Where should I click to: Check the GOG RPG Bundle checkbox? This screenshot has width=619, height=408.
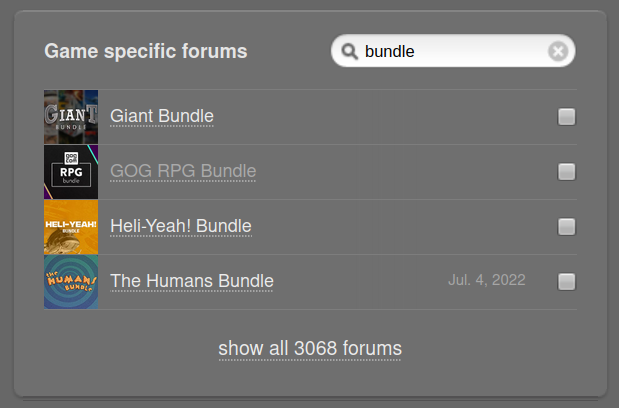tap(566, 172)
